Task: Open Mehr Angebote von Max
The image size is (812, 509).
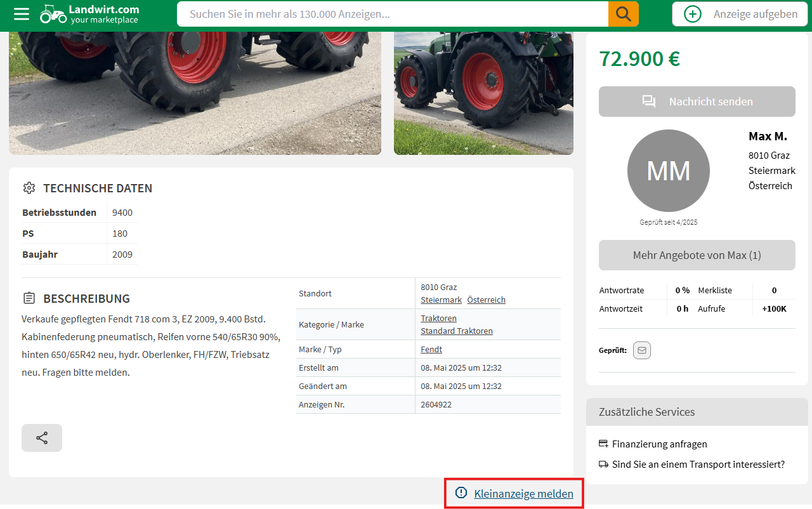Action: tap(697, 255)
